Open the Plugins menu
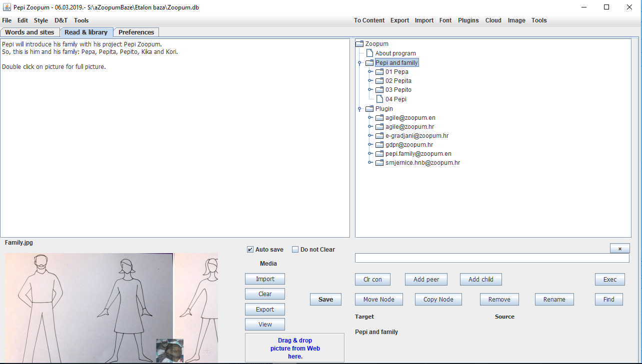This screenshot has width=642, height=364. 468,20
